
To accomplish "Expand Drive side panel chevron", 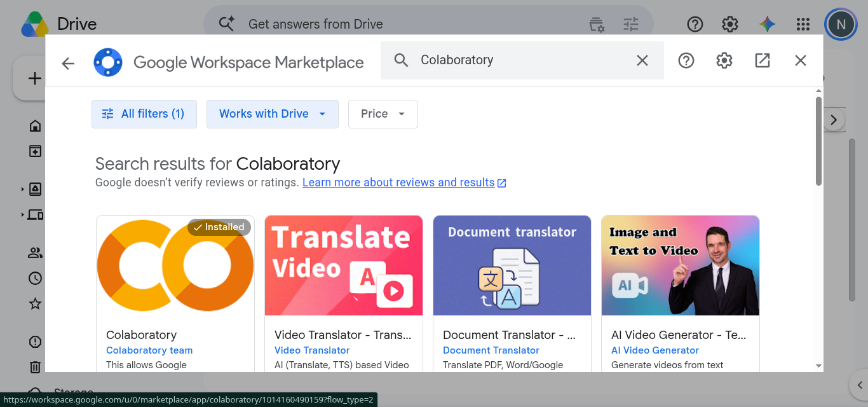I will pyautogui.click(x=858, y=384).
